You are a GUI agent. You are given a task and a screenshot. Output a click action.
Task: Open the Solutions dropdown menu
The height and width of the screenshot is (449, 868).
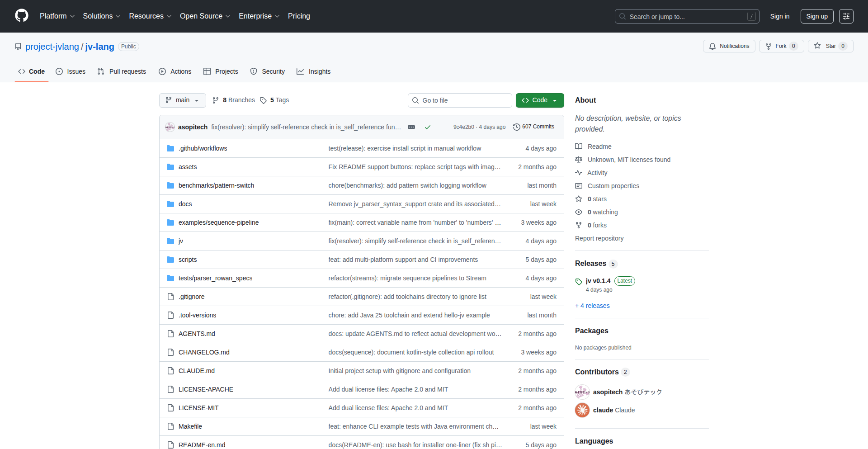102,16
